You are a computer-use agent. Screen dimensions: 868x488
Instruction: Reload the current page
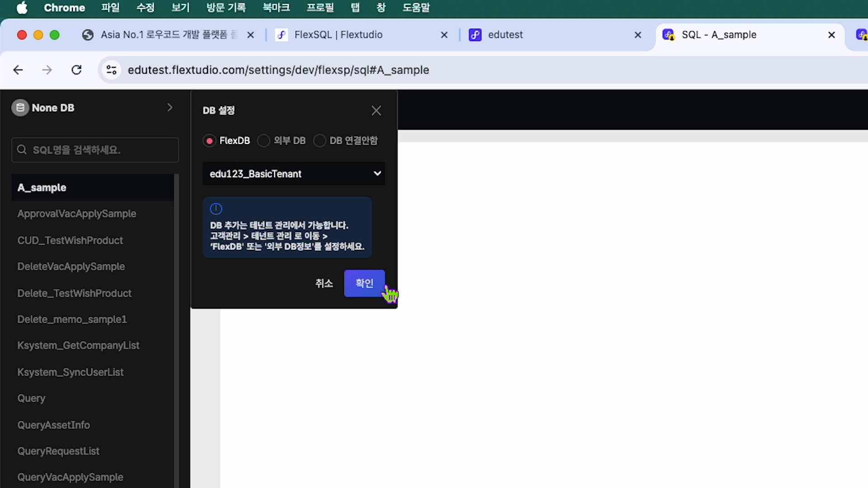click(x=76, y=70)
